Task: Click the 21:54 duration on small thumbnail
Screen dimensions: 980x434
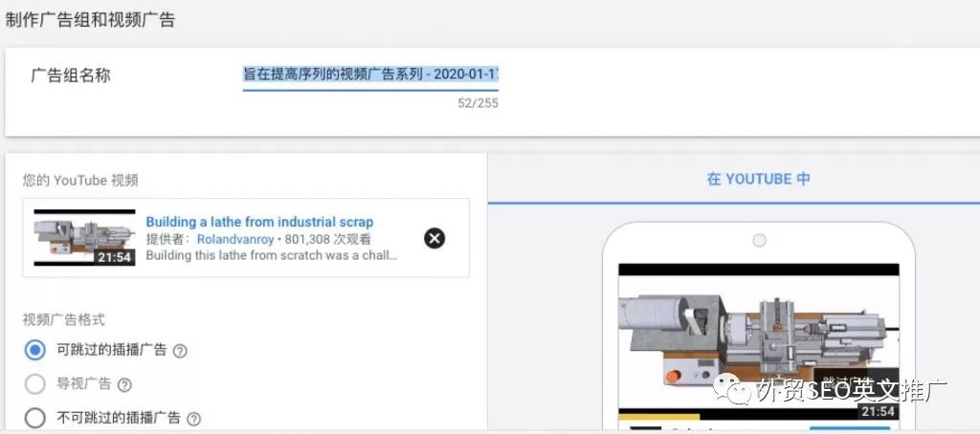Action: [114, 257]
